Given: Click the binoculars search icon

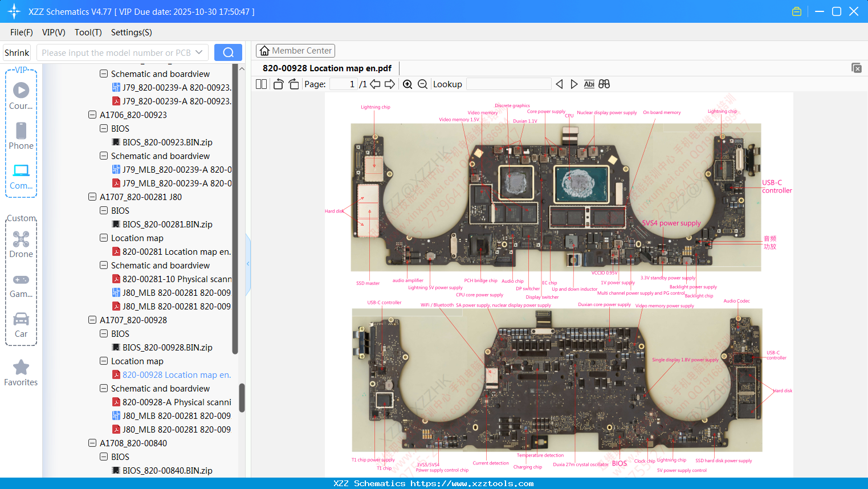Looking at the screenshot, I should [604, 84].
